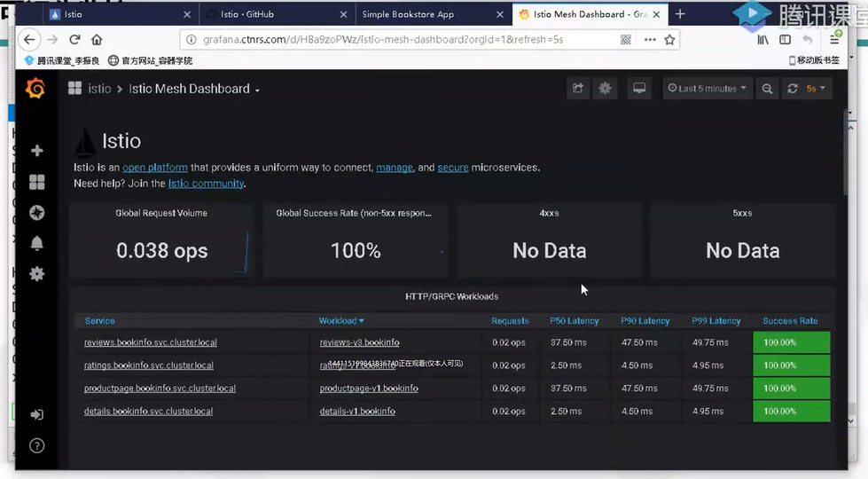Open the browser library icon
Image resolution: width=868 pixels, height=479 pixels.
[x=762, y=39]
